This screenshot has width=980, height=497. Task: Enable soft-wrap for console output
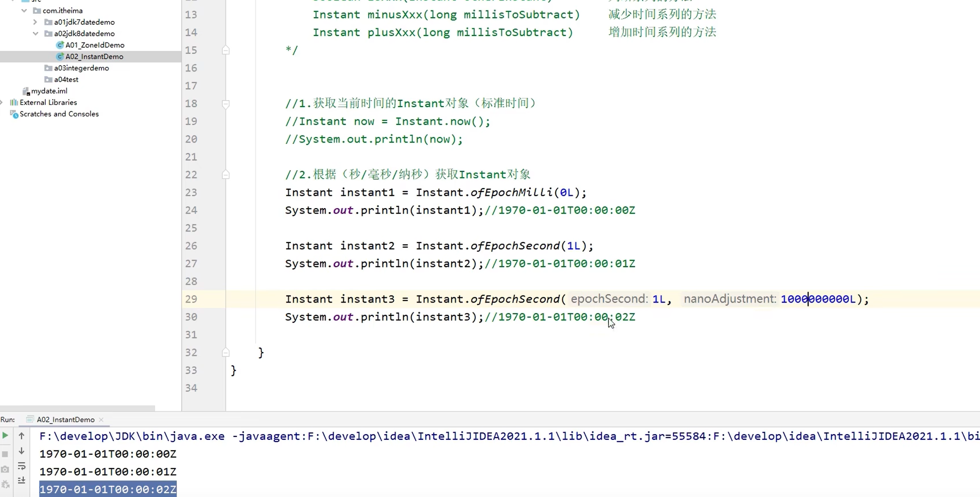coord(22,467)
